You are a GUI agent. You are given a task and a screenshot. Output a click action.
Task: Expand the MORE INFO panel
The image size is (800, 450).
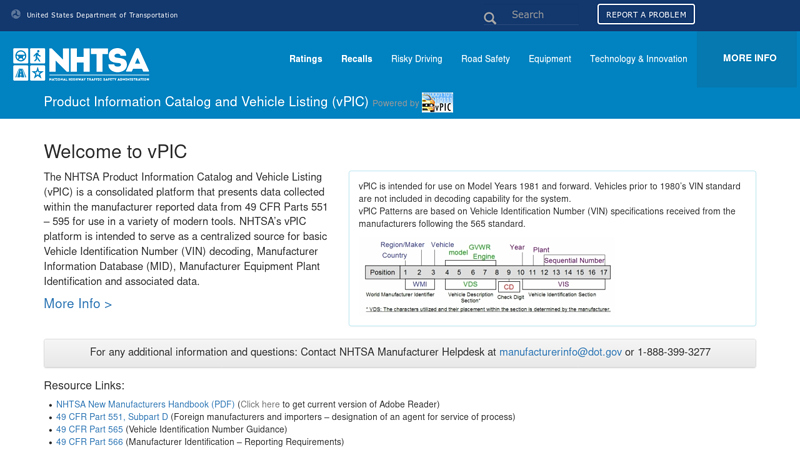[749, 58]
